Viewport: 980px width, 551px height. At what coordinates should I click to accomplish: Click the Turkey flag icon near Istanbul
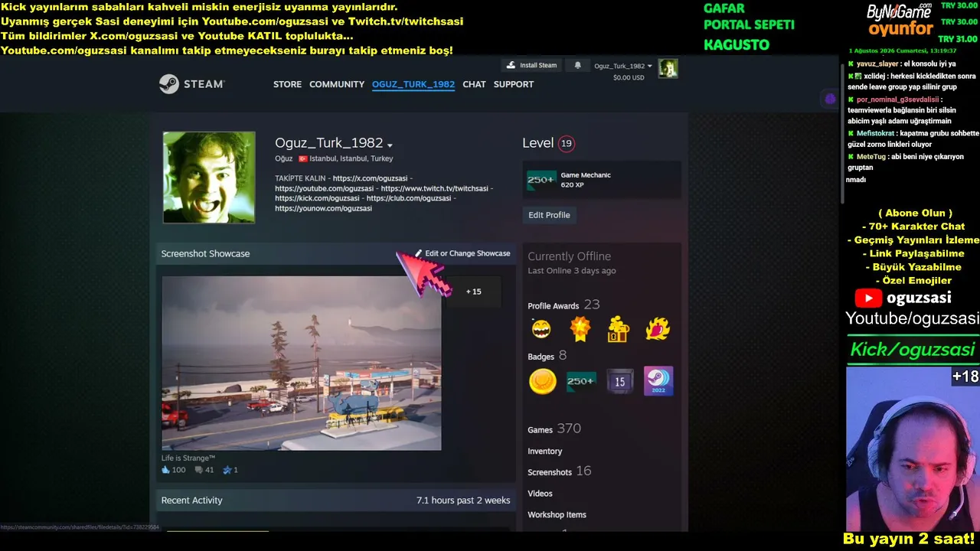coord(302,158)
